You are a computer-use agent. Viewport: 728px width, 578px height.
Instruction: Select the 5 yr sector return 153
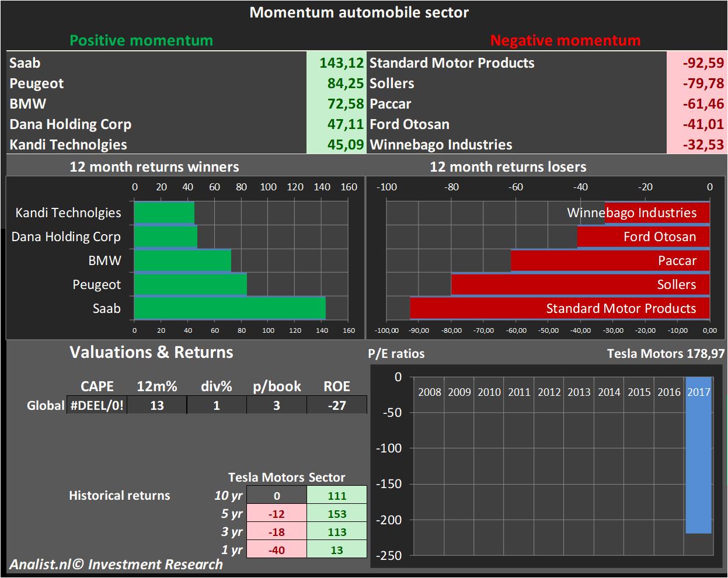tap(337, 514)
